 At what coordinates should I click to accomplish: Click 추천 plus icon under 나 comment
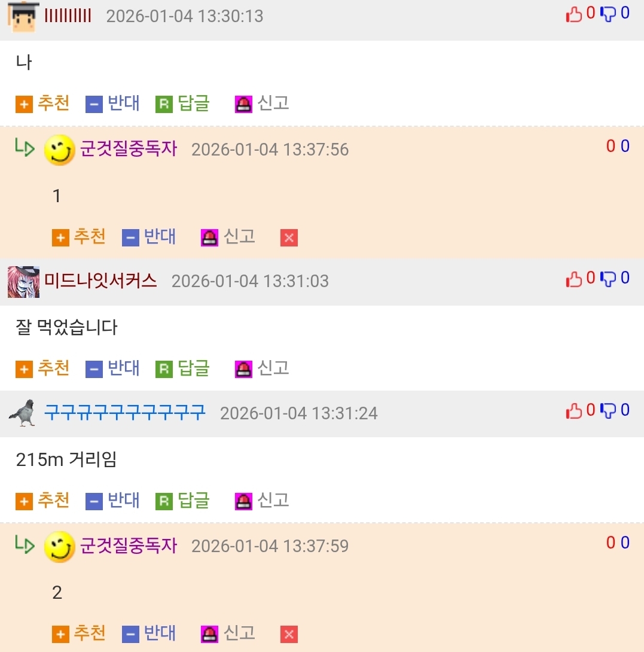(x=24, y=104)
